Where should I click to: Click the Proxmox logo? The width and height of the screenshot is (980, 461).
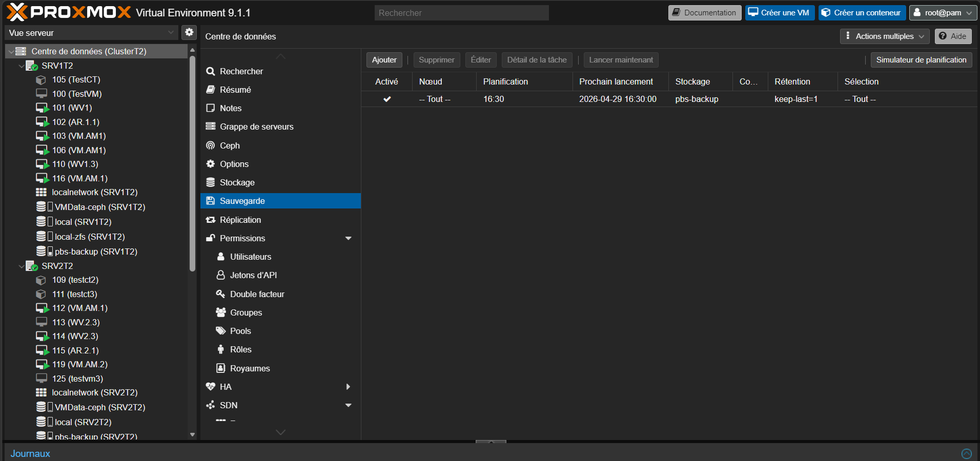coord(69,12)
